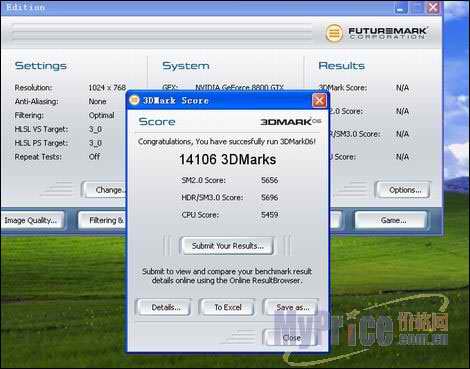Image resolution: width=470 pixels, height=369 pixels.
Task: Click CPU Score value 5459
Action: tap(269, 215)
